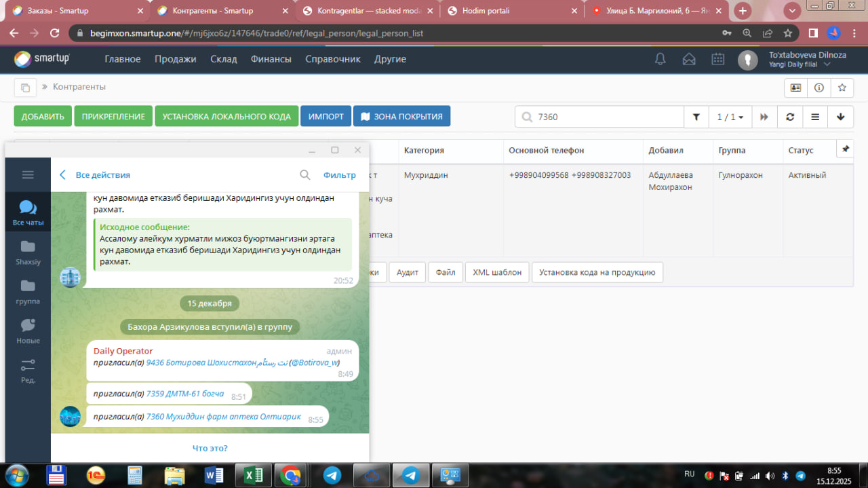Click the XML шаблон button
The image size is (868, 488).
497,272
